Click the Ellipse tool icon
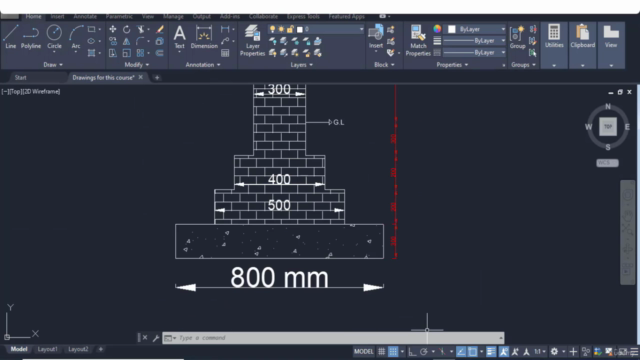This screenshot has height=360, width=640. [x=91, y=41]
